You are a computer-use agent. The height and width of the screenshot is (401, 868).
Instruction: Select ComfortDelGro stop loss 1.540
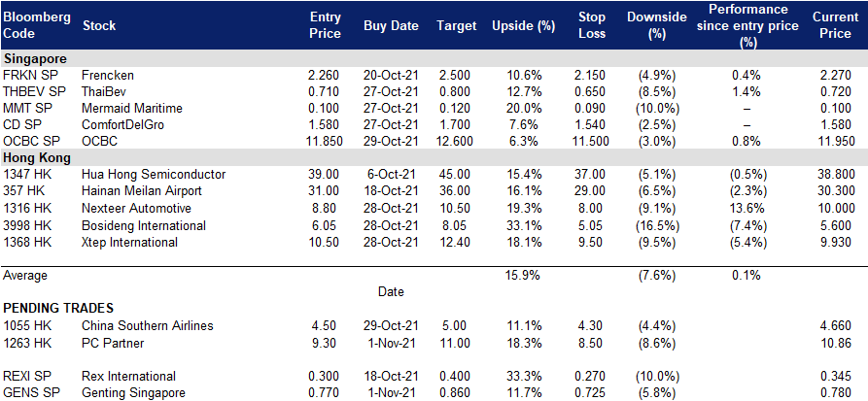tap(591, 125)
